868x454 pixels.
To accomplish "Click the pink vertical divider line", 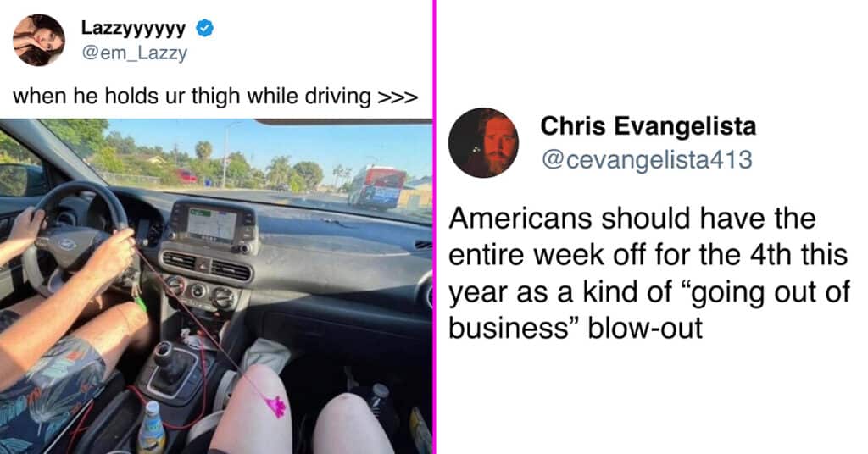I will coord(435,227).
